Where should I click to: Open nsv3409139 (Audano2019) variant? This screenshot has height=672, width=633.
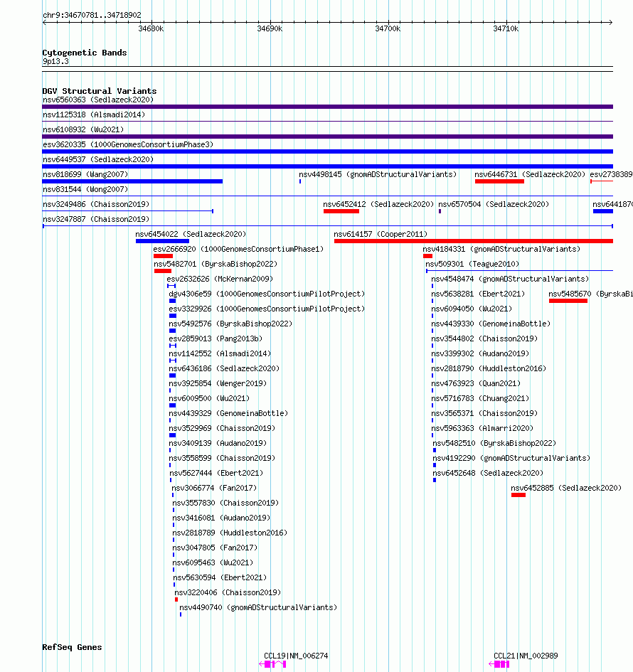click(218, 444)
